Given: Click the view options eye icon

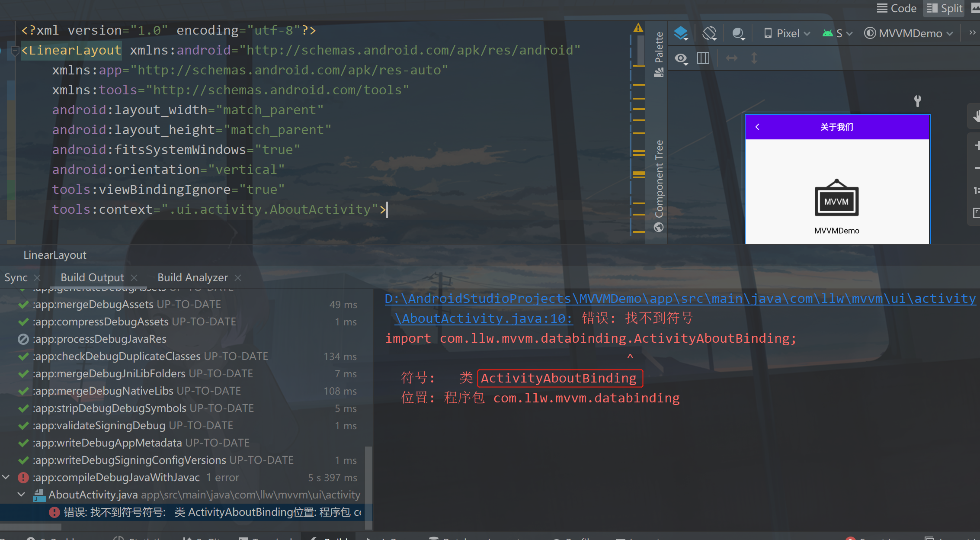Looking at the screenshot, I should [x=681, y=58].
